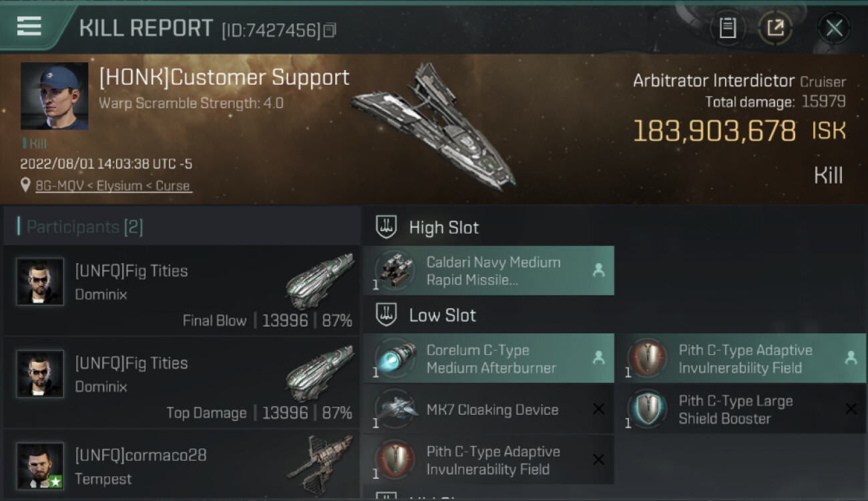Viewport: 868px width, 501px height.
Task: Select the Top Damage Fig Tities participant
Action: (x=182, y=383)
